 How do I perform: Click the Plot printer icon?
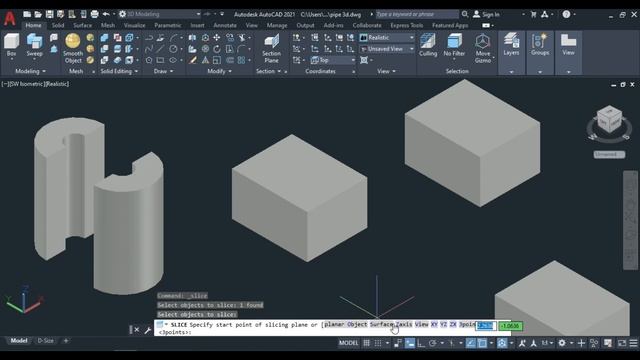click(x=94, y=14)
